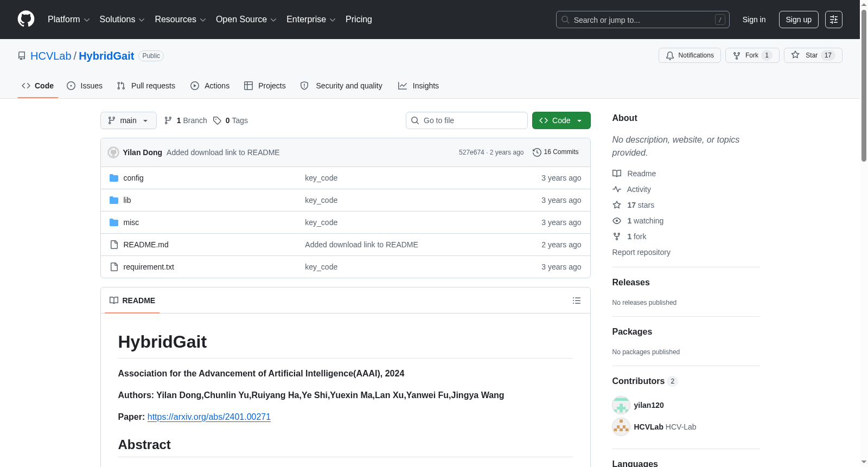Open the Yilan Dong author link
Image resolution: width=868 pixels, height=467 pixels.
click(x=143, y=152)
